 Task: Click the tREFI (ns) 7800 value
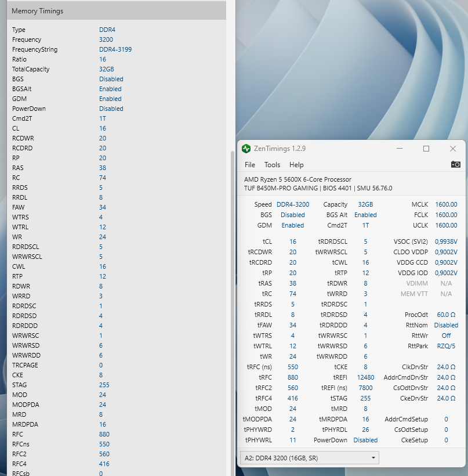pos(365,388)
